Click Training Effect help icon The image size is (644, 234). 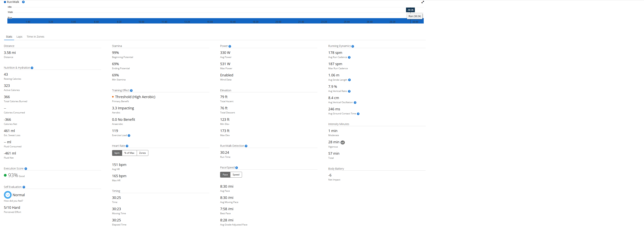pos(131,91)
